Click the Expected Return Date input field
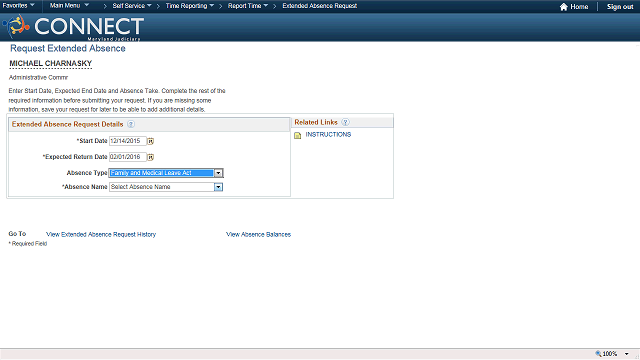Image resolution: width=640 pixels, height=360 pixels. (127, 157)
